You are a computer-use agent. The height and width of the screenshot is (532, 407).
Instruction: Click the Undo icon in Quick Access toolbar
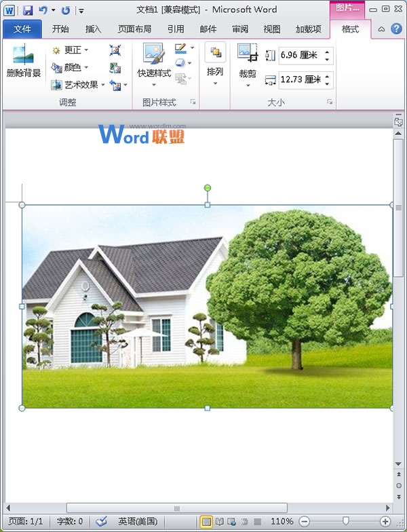(x=43, y=10)
